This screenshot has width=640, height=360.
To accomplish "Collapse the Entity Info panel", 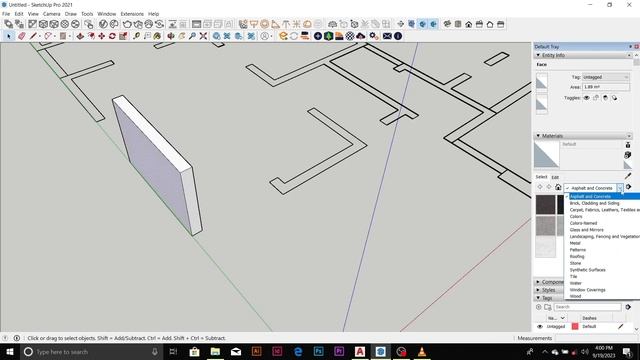I will [538, 55].
